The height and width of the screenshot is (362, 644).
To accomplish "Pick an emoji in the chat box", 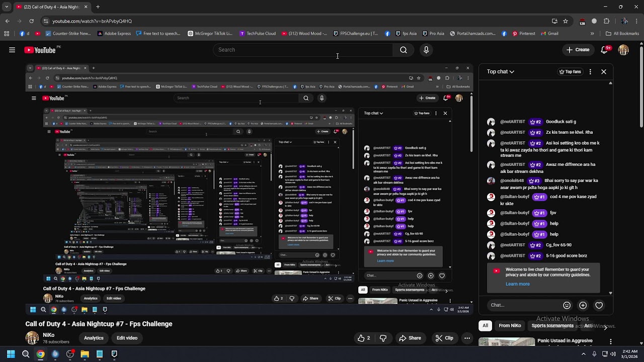I will click(x=567, y=305).
